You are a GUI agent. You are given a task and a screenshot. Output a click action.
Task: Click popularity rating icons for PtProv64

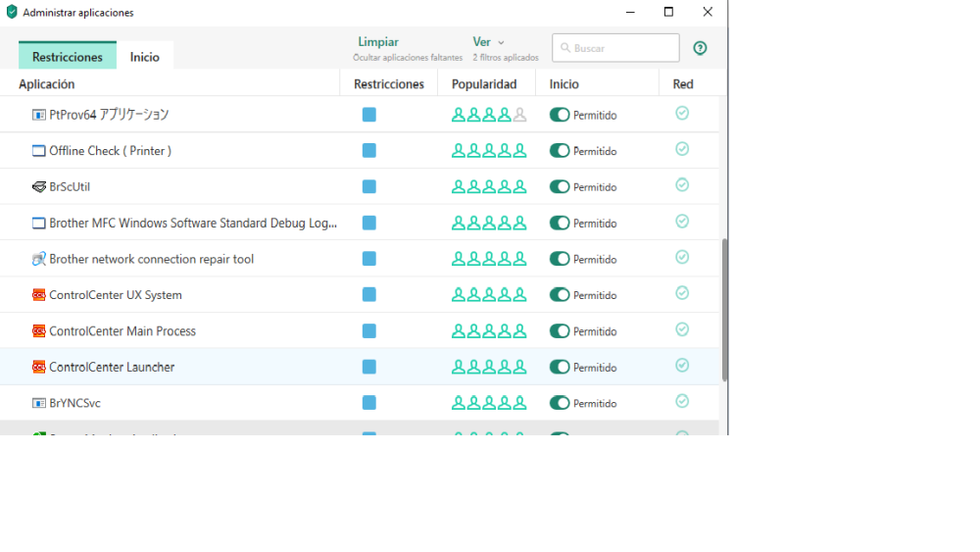(489, 115)
